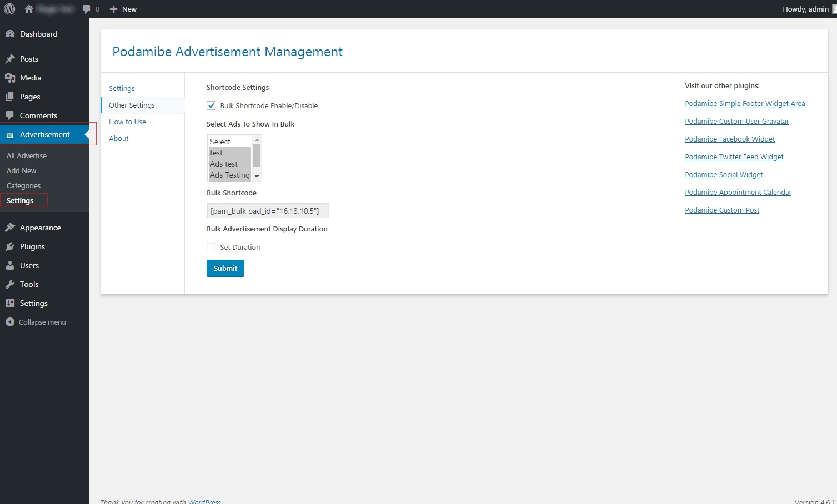Click the Posts pin icon

click(x=10, y=59)
